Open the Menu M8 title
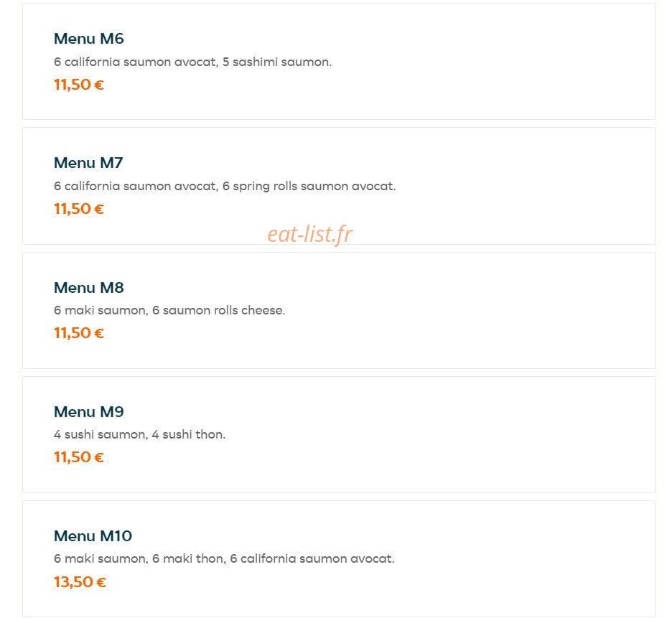The height and width of the screenshot is (618, 672). point(89,288)
